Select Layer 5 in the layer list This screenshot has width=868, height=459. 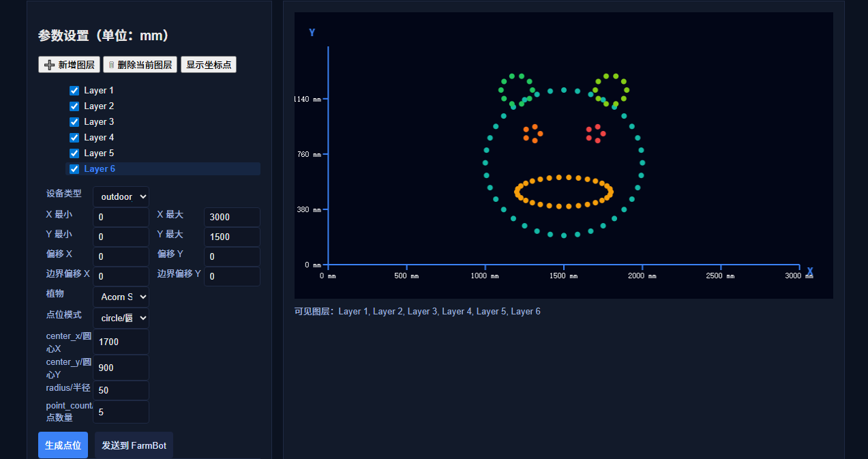tap(99, 153)
